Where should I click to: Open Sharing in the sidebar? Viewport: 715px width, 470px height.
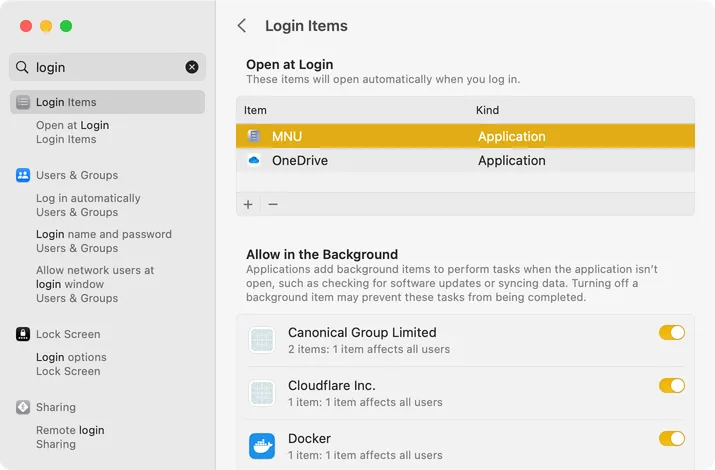(56, 407)
